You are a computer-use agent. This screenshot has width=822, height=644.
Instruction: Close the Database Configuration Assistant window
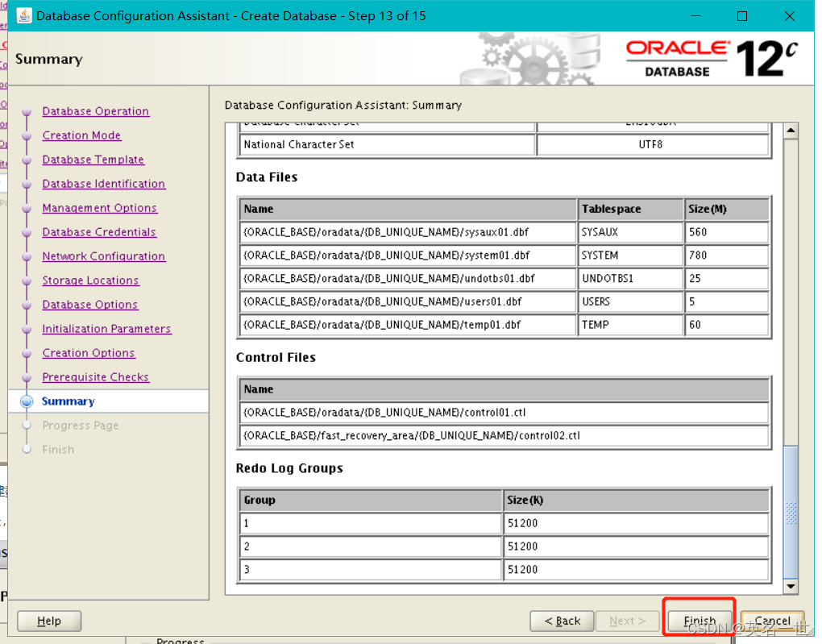click(790, 16)
